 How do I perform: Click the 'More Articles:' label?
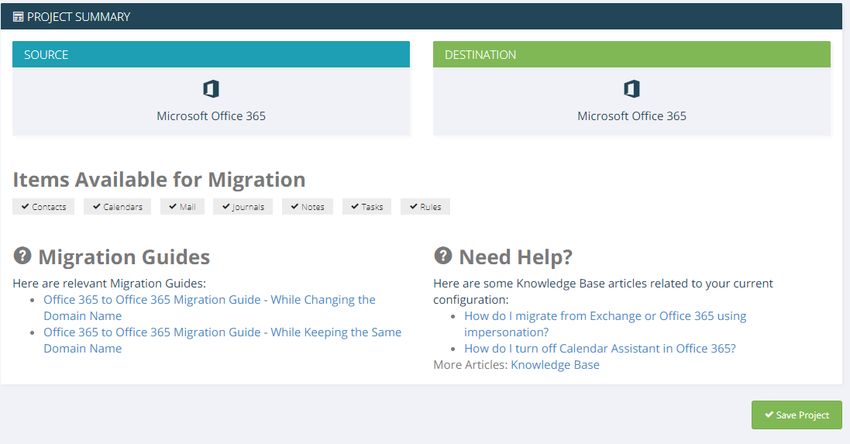click(471, 364)
